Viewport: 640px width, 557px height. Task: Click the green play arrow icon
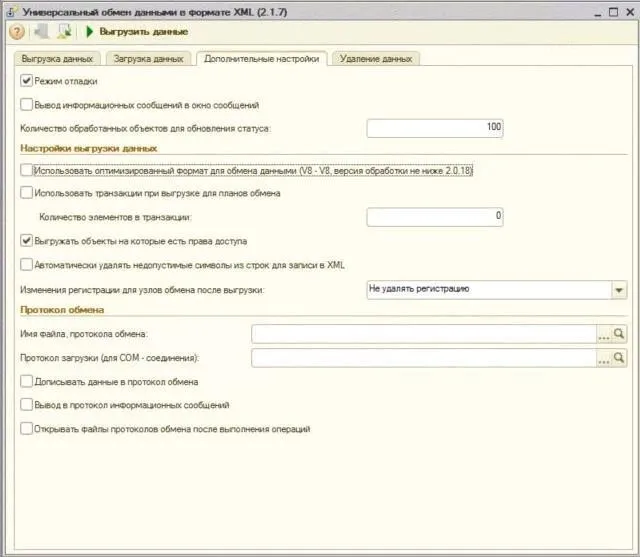(x=89, y=32)
